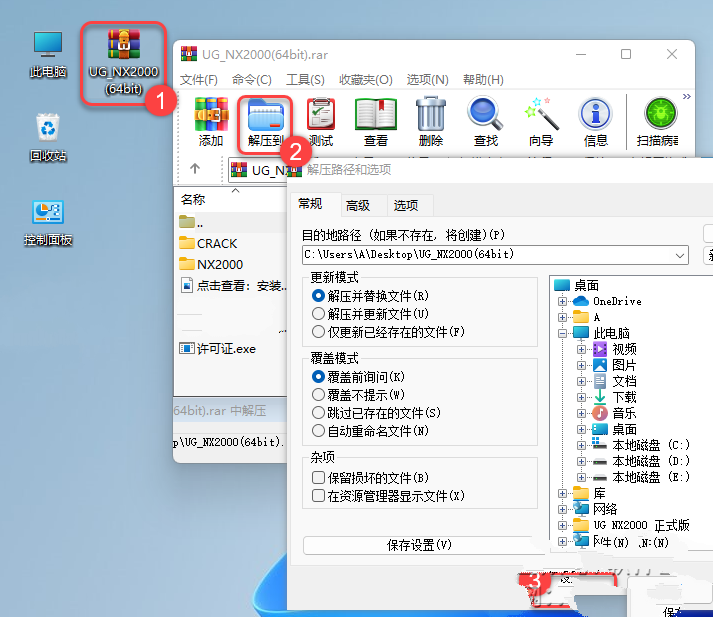Select 覆盖前询问(K) radio option
Viewport: 713px width, 617px height.
click(358, 376)
